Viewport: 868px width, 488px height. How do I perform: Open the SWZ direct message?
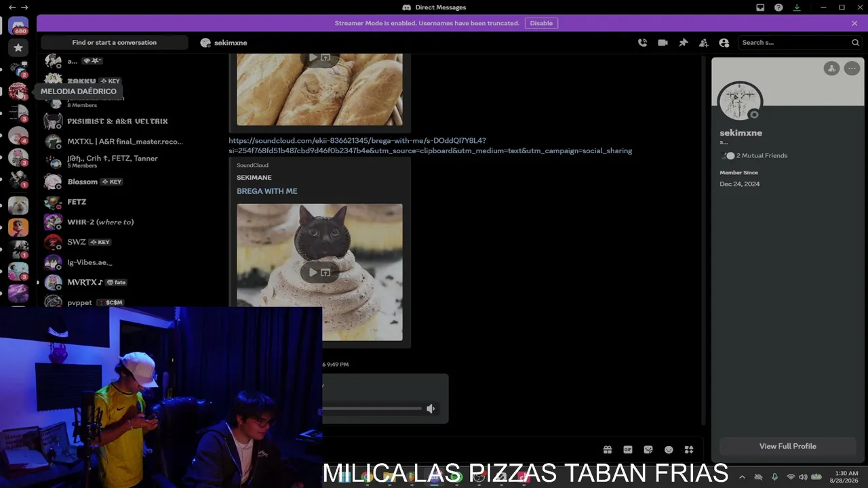pos(114,242)
